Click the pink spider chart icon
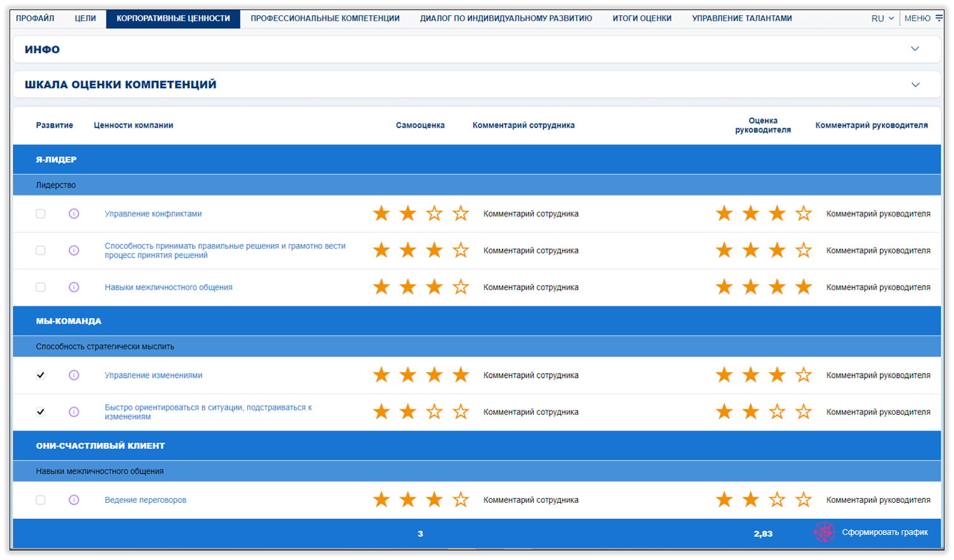954x560 pixels. tap(824, 533)
